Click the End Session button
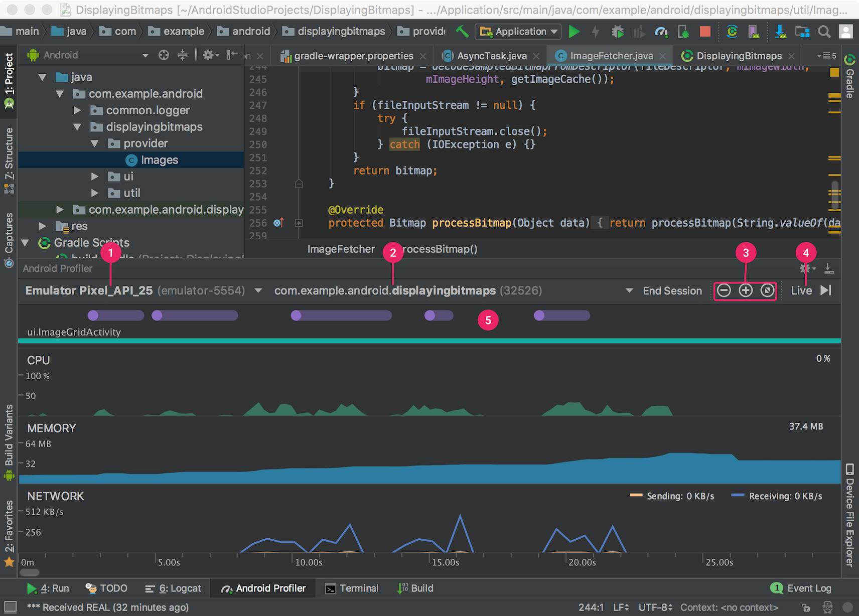This screenshot has width=859, height=616. 672,290
